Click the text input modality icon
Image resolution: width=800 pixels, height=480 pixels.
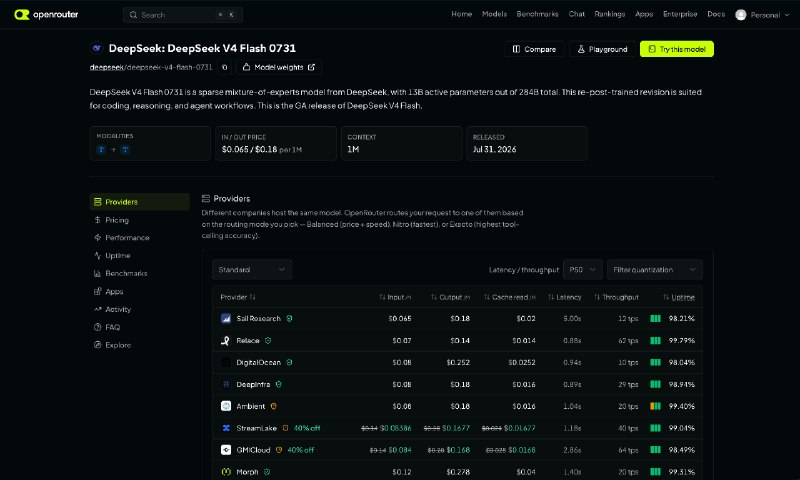pyautogui.click(x=101, y=149)
